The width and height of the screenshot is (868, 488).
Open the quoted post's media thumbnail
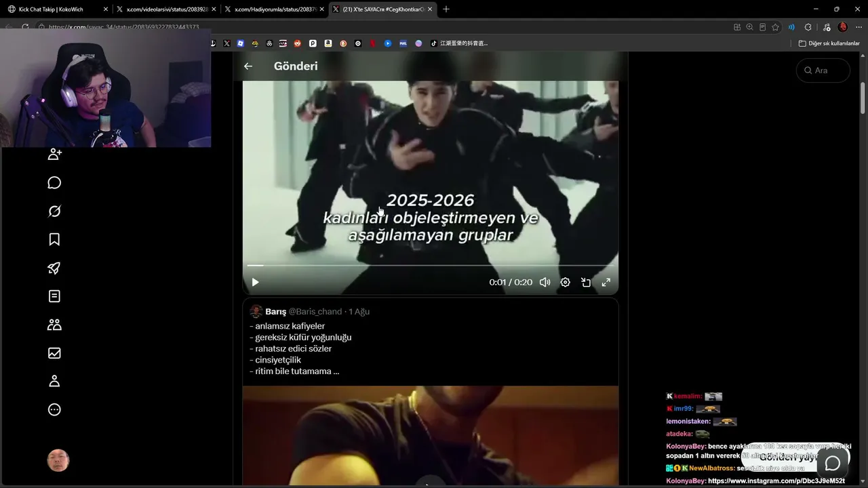point(431,436)
